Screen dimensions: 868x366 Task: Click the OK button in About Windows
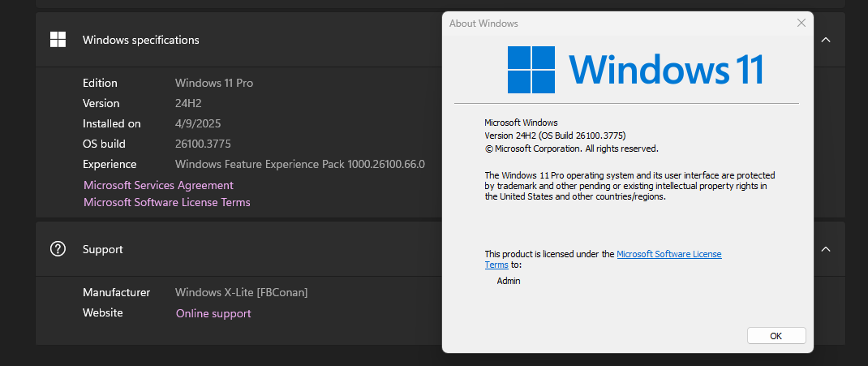(x=776, y=335)
